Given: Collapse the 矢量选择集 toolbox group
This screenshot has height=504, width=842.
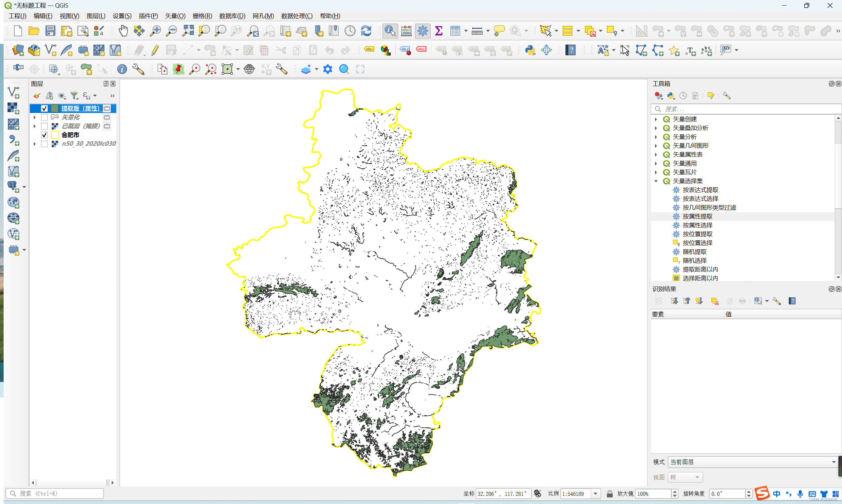Looking at the screenshot, I should (656, 181).
